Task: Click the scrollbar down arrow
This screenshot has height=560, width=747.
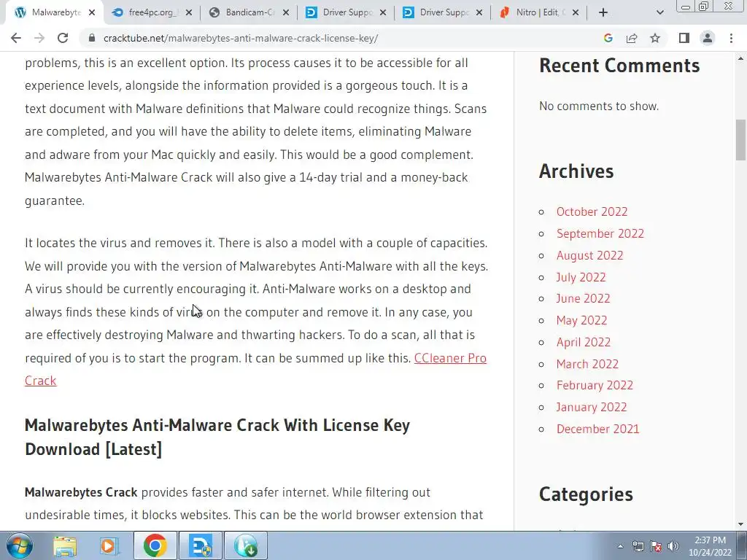Action: [x=740, y=524]
